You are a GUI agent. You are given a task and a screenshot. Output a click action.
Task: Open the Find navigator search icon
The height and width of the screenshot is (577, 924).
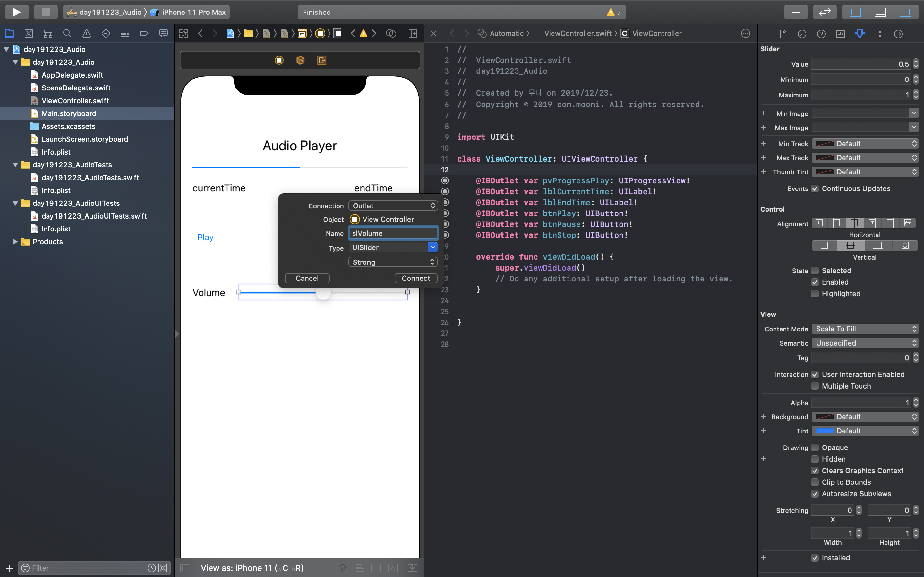(x=67, y=34)
